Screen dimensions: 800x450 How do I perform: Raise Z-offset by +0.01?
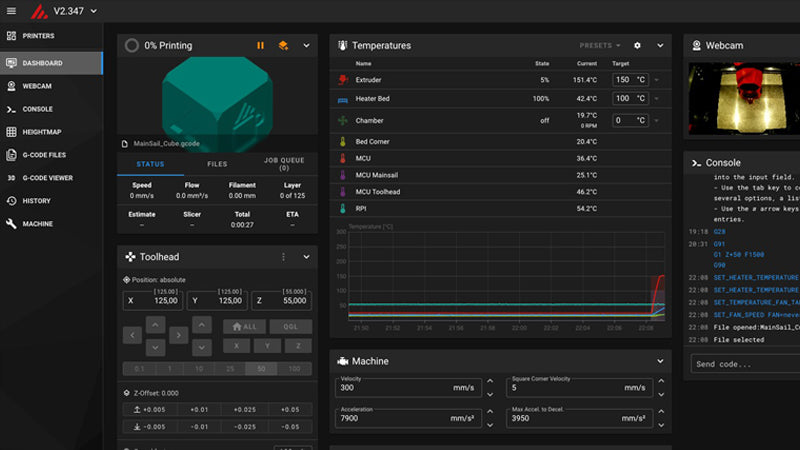tap(201, 409)
